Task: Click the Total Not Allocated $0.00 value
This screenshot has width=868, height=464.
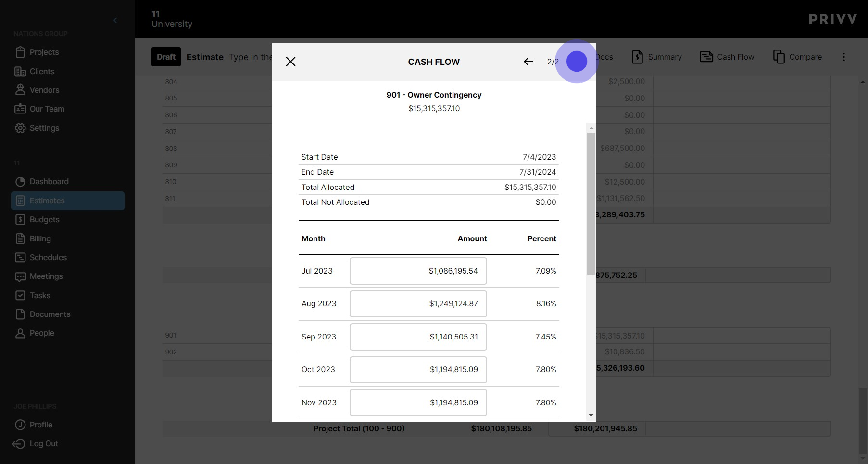Action: coord(546,202)
